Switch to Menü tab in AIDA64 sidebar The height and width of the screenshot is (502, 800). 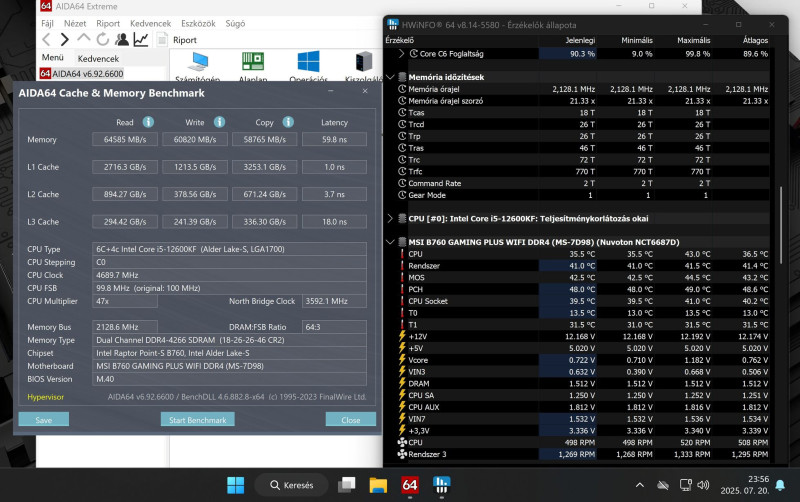click(x=53, y=58)
